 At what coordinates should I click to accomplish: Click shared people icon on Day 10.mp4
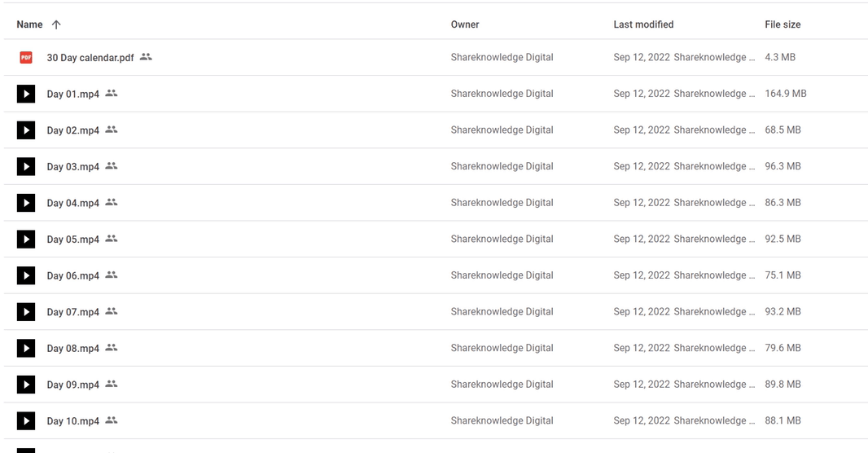pyautogui.click(x=112, y=420)
